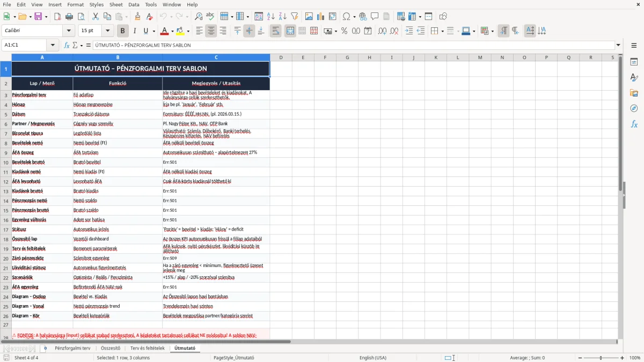Click column header D

(x=281, y=57)
